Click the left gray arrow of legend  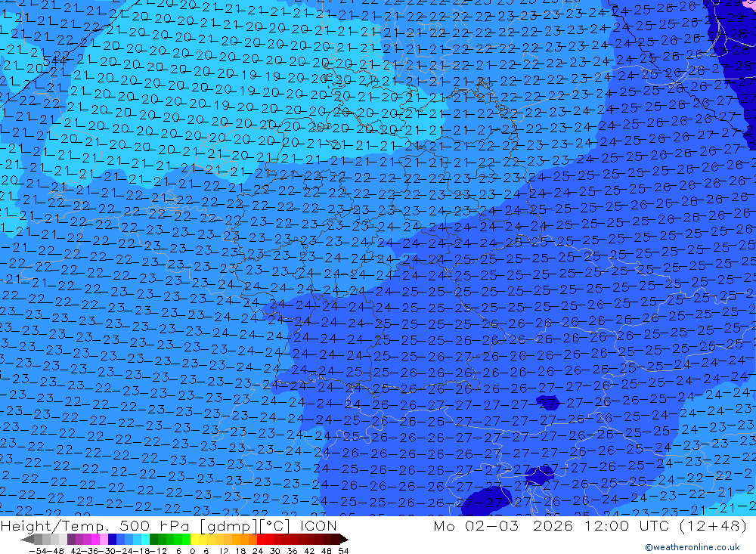pos(27,540)
